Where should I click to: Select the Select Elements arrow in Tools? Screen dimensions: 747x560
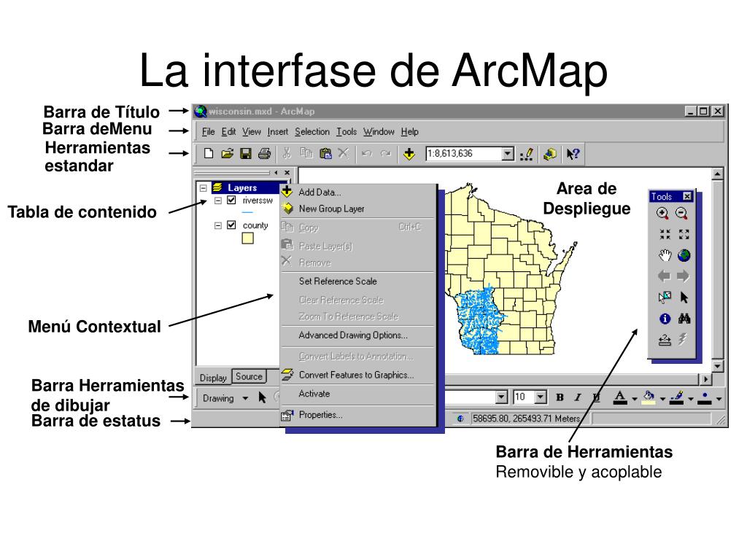click(x=684, y=297)
